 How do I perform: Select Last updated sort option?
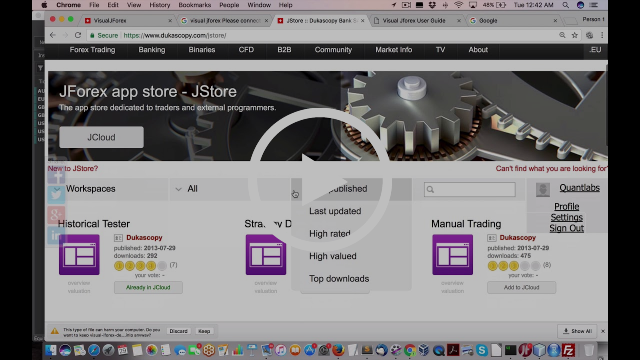click(335, 211)
